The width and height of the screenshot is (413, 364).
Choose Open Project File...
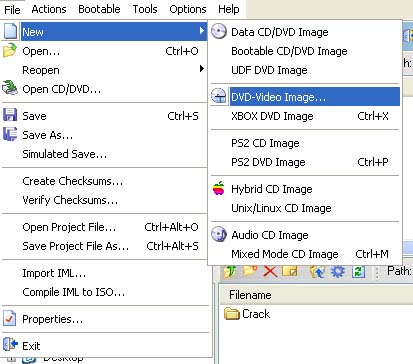104,227
